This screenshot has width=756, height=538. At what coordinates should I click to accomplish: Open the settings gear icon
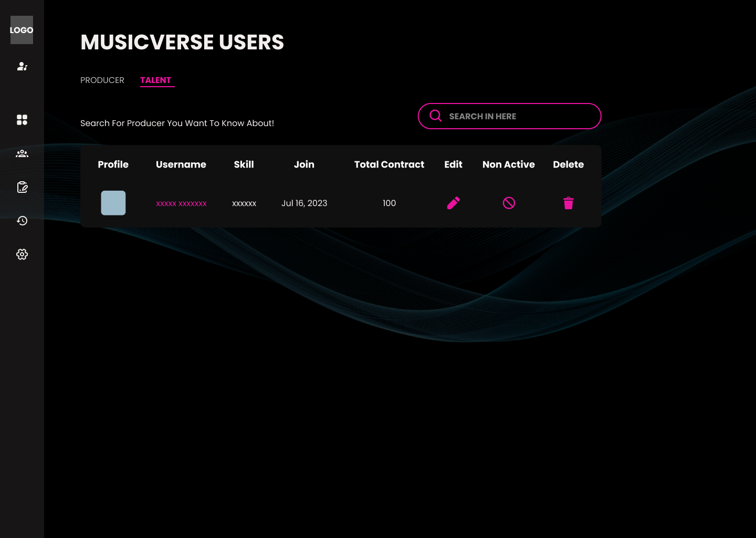pos(22,254)
